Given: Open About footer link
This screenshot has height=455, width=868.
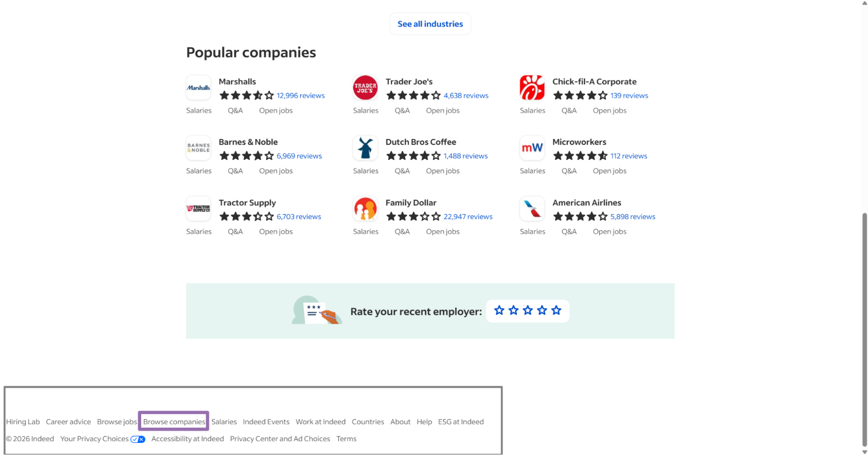Looking at the screenshot, I should pos(400,422).
